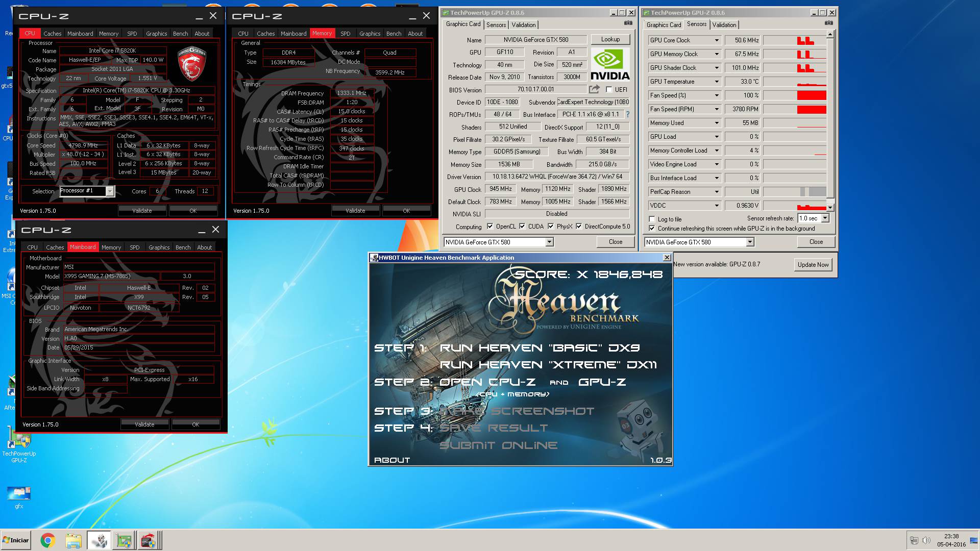Toggle the CUDA checkbox
This screenshot has height=551, width=980.
tap(522, 226)
